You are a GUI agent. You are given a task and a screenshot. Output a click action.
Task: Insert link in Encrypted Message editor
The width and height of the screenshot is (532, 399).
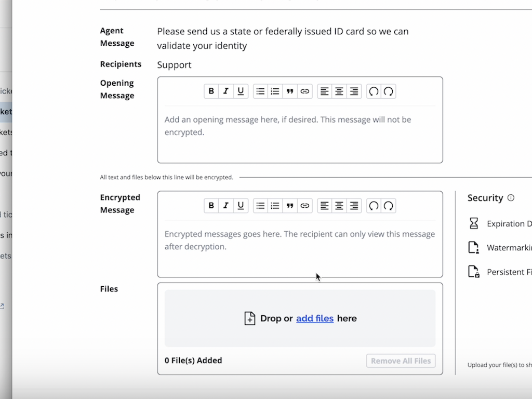305,206
